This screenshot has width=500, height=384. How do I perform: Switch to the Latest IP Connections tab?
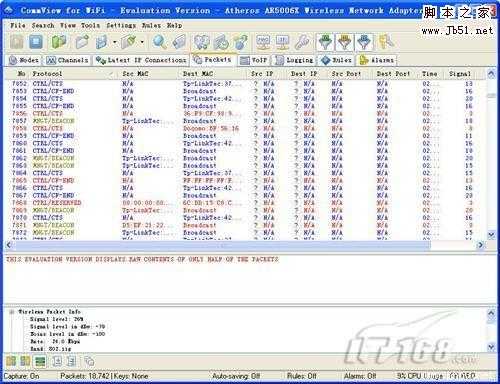pos(141,60)
